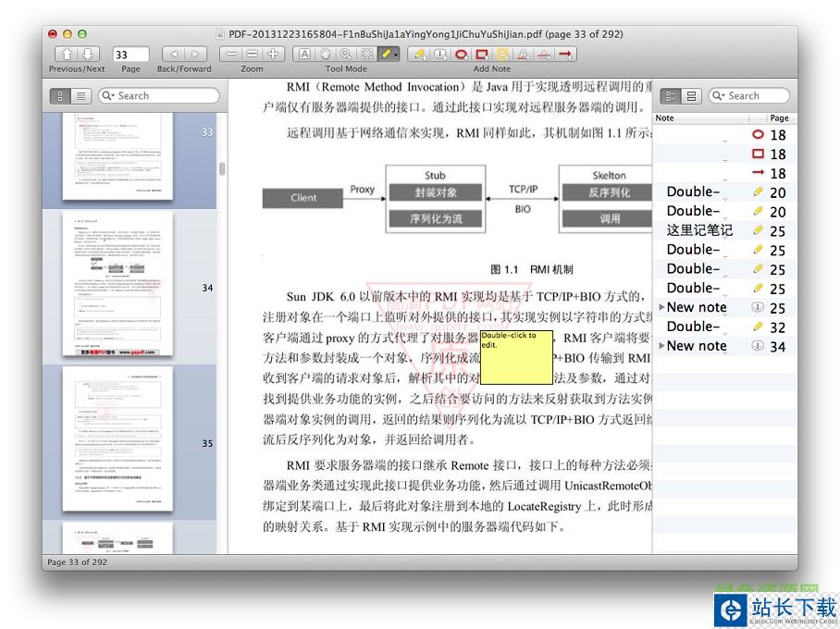This screenshot has width=840, height=629.
Task: Select the hand scroll tool
Action: click(325, 55)
